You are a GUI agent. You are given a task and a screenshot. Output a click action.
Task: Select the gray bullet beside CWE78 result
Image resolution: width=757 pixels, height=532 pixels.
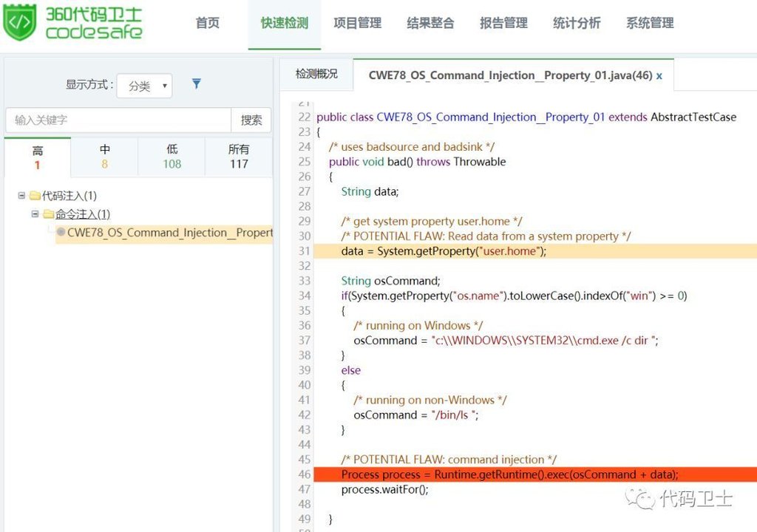pyautogui.click(x=61, y=232)
